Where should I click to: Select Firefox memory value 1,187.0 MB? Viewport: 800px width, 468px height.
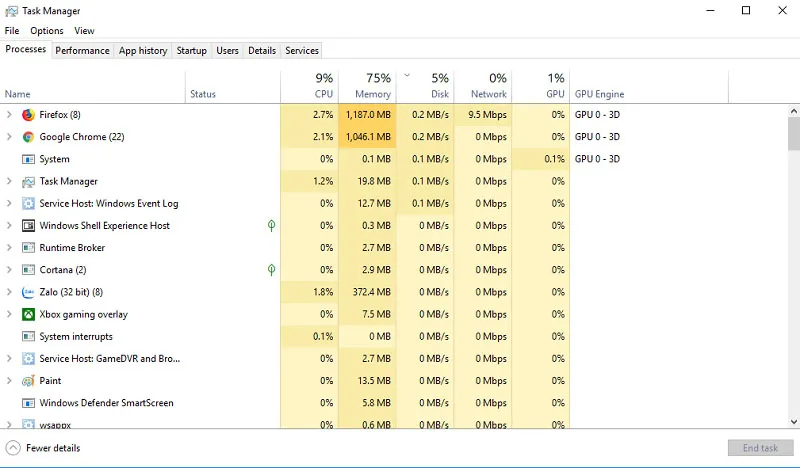(x=368, y=115)
